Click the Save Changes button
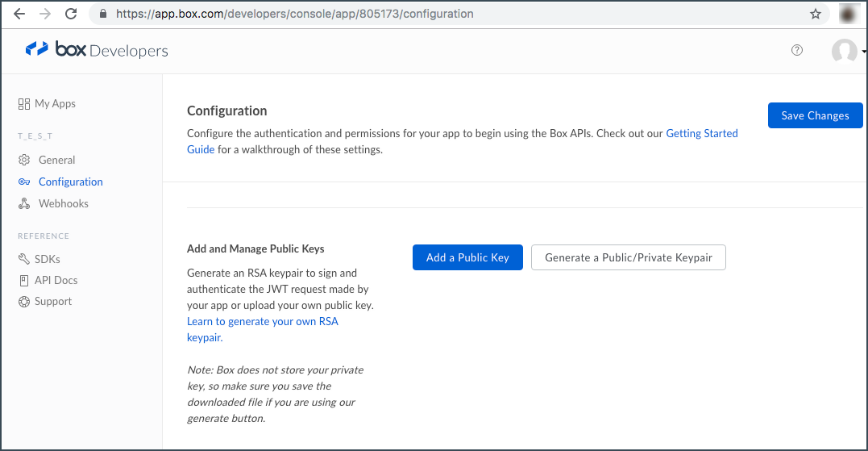This screenshot has height=451, width=868. [815, 115]
